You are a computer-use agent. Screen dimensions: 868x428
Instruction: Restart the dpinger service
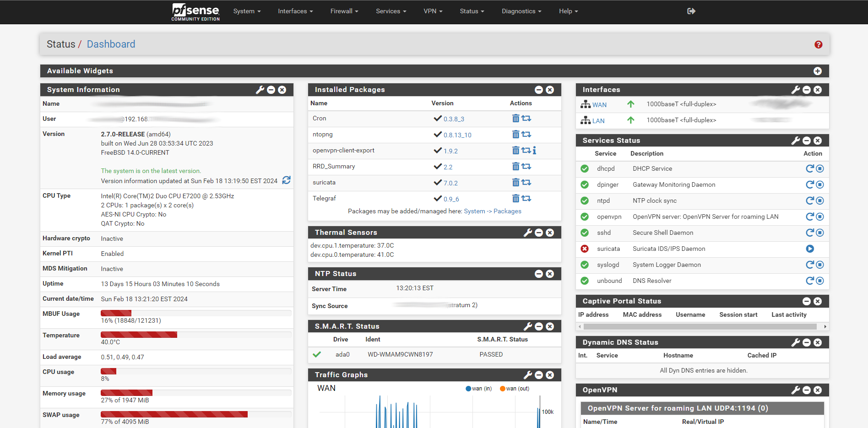810,184
